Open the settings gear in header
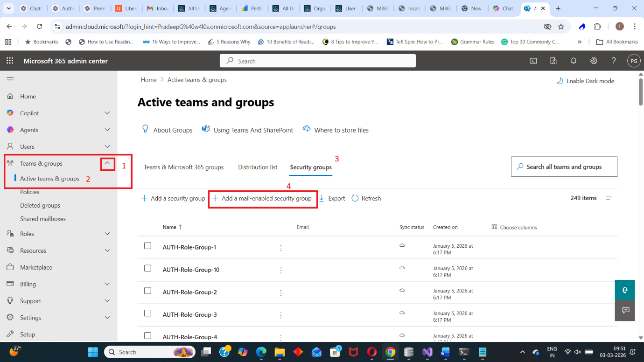Screen dimensions: 644x362 coord(594,61)
